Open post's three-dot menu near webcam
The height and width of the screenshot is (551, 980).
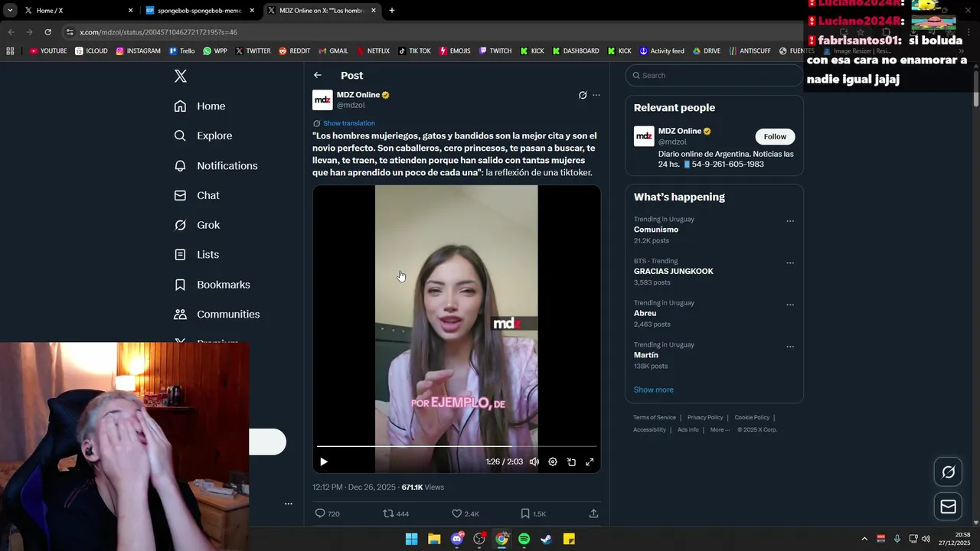click(x=289, y=504)
